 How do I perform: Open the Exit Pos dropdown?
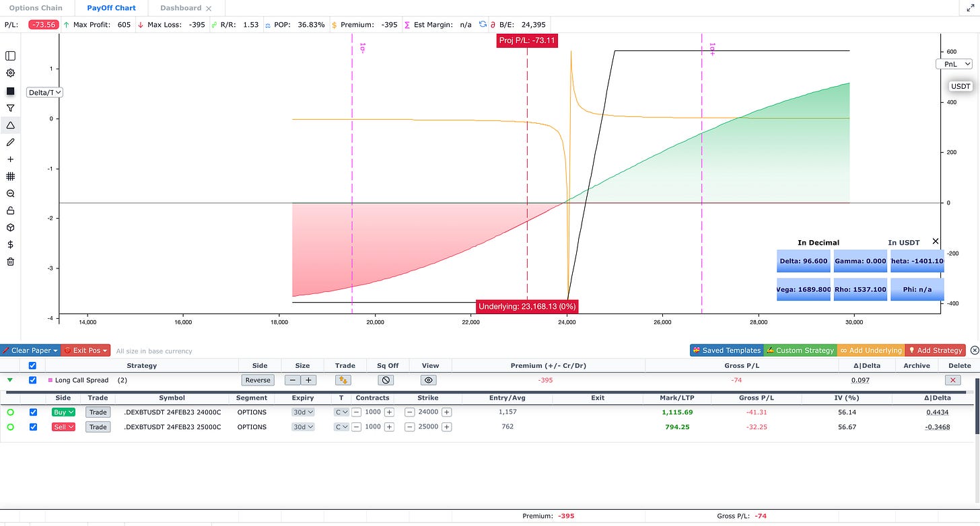click(85, 350)
